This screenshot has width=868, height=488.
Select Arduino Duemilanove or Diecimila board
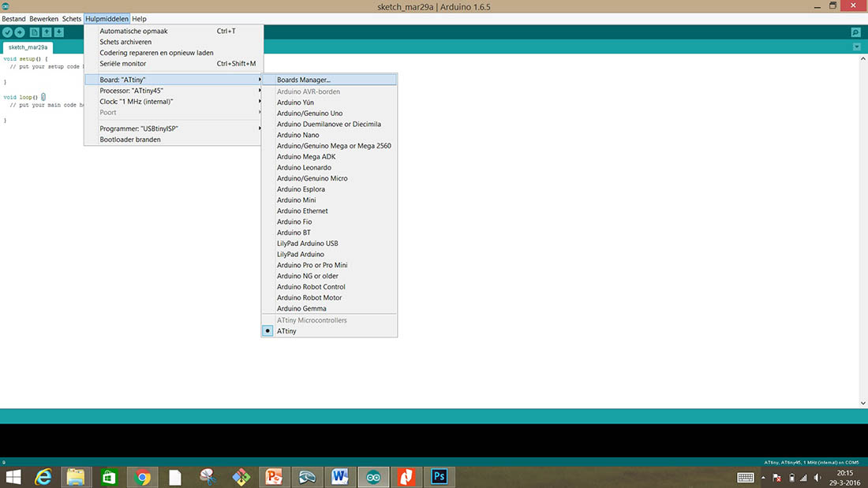[329, 124]
